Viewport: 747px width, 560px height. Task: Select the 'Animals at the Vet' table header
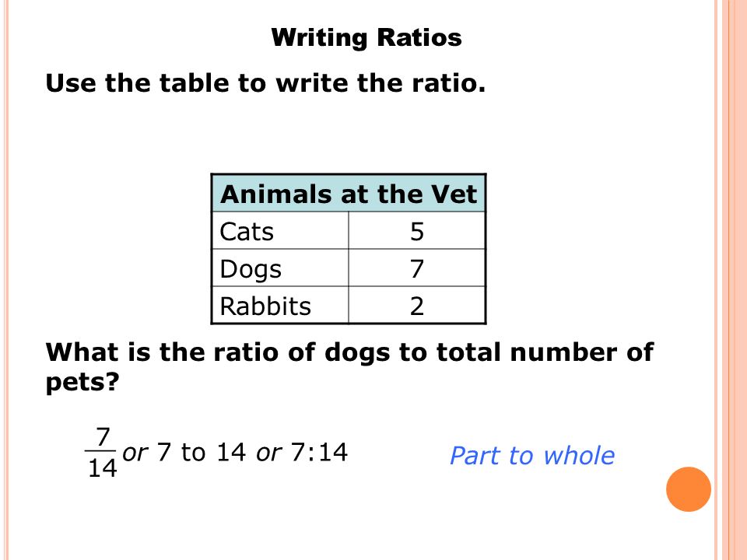349,194
